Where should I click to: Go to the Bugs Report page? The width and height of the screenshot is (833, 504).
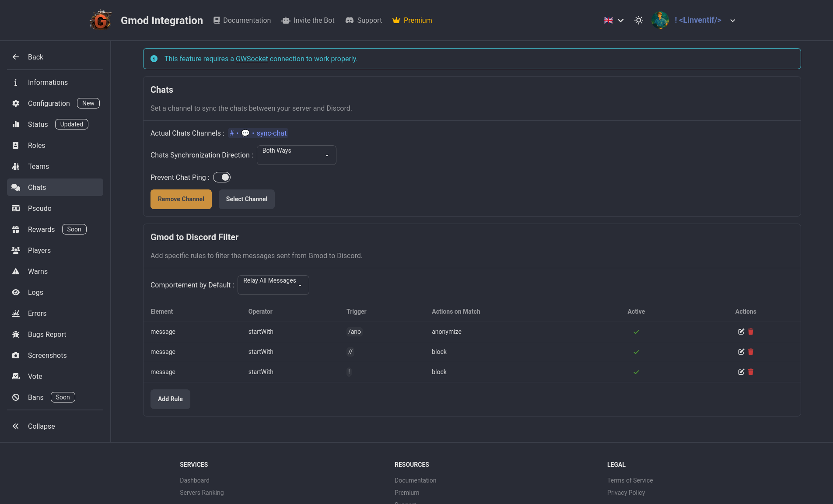click(47, 334)
